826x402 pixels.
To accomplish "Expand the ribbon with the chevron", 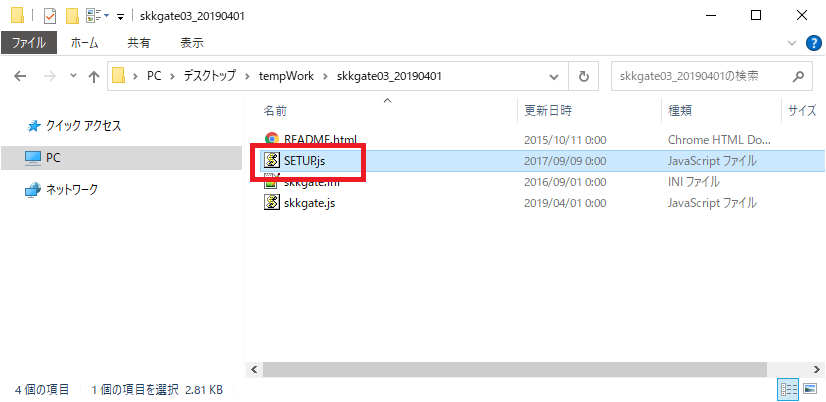I will click(x=791, y=43).
